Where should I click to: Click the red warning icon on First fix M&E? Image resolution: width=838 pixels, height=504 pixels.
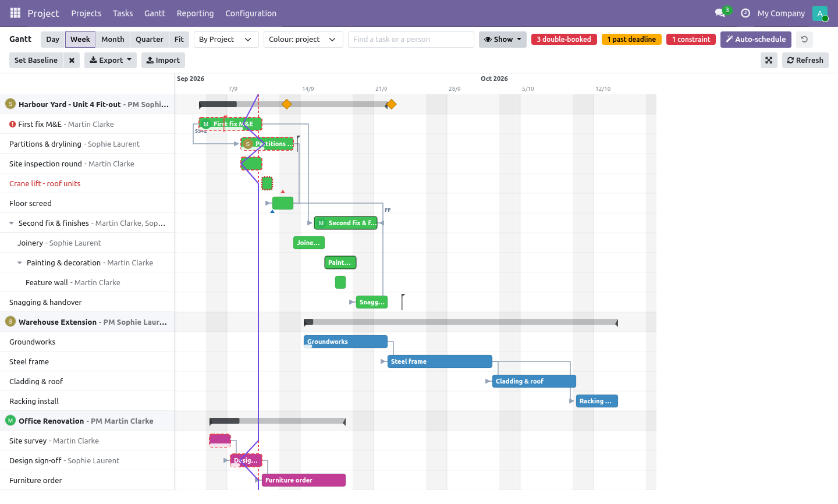pyautogui.click(x=12, y=124)
